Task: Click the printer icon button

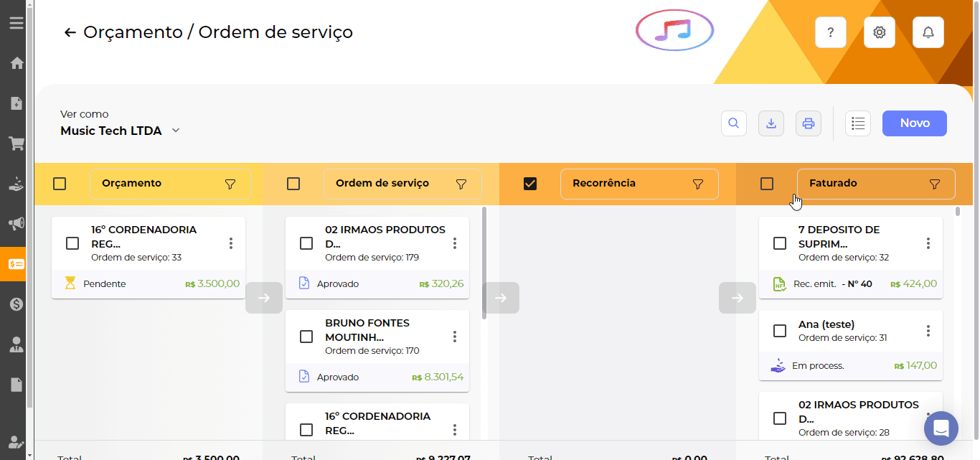Action: pyautogui.click(x=809, y=123)
